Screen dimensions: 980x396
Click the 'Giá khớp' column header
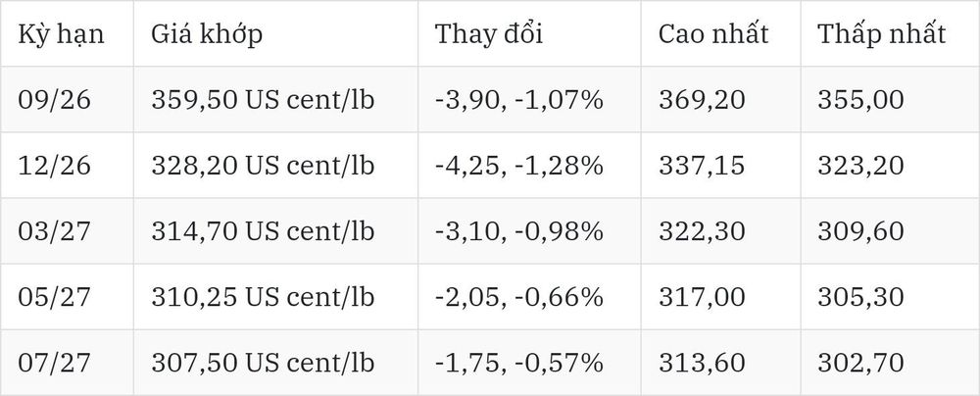click(206, 33)
